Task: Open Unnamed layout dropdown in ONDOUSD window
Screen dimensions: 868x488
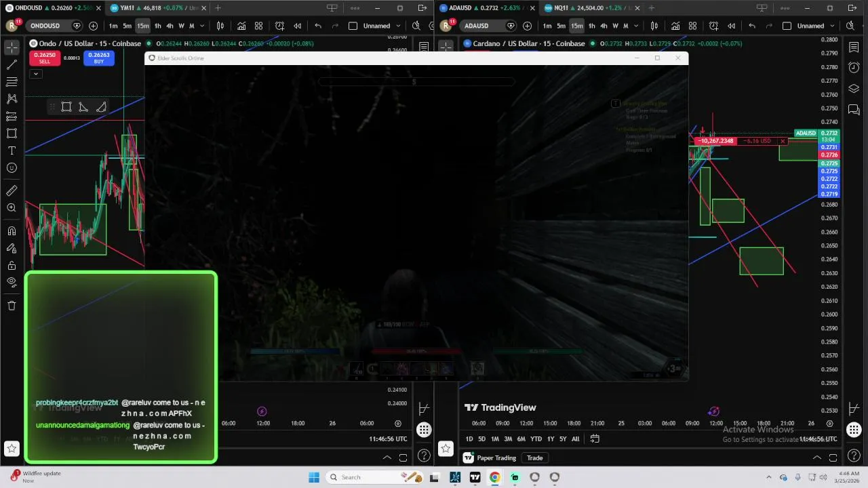Action: [382, 26]
